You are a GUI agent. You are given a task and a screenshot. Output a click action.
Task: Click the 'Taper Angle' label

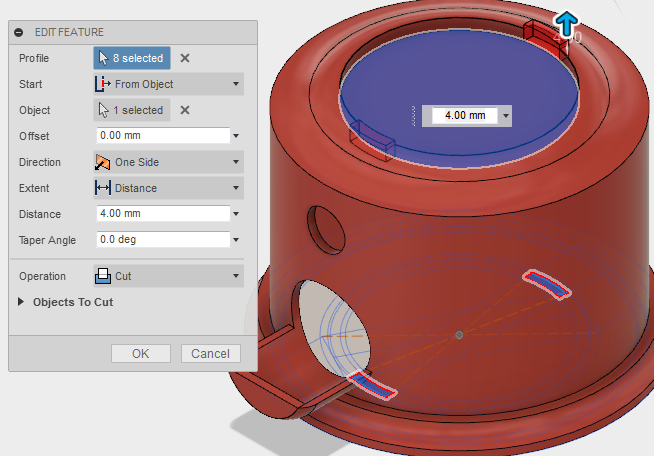click(x=48, y=240)
